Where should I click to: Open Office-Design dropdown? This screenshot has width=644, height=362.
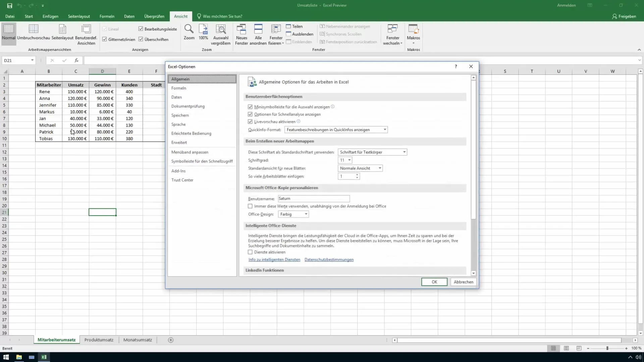click(x=293, y=214)
